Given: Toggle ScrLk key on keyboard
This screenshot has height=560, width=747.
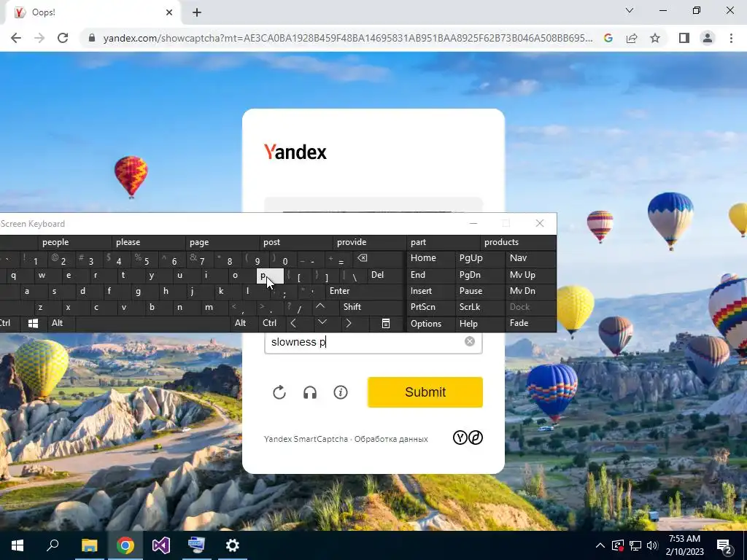Looking at the screenshot, I should click(x=470, y=307).
